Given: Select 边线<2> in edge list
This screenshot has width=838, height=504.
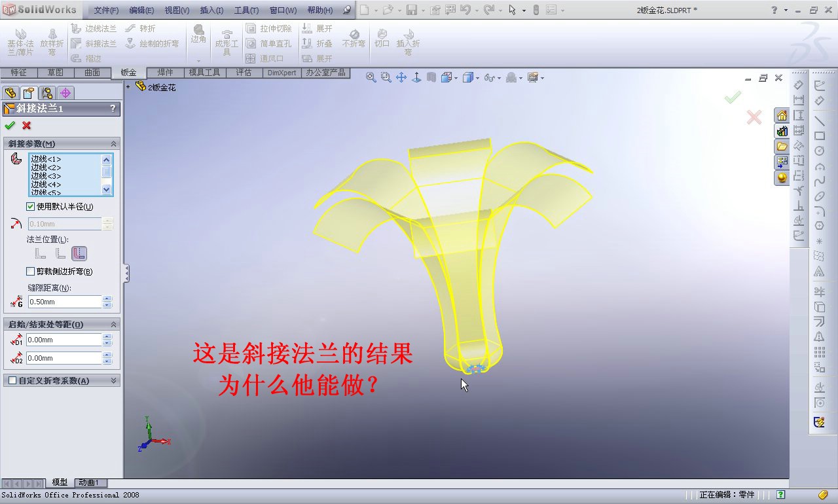Looking at the screenshot, I should point(46,168).
